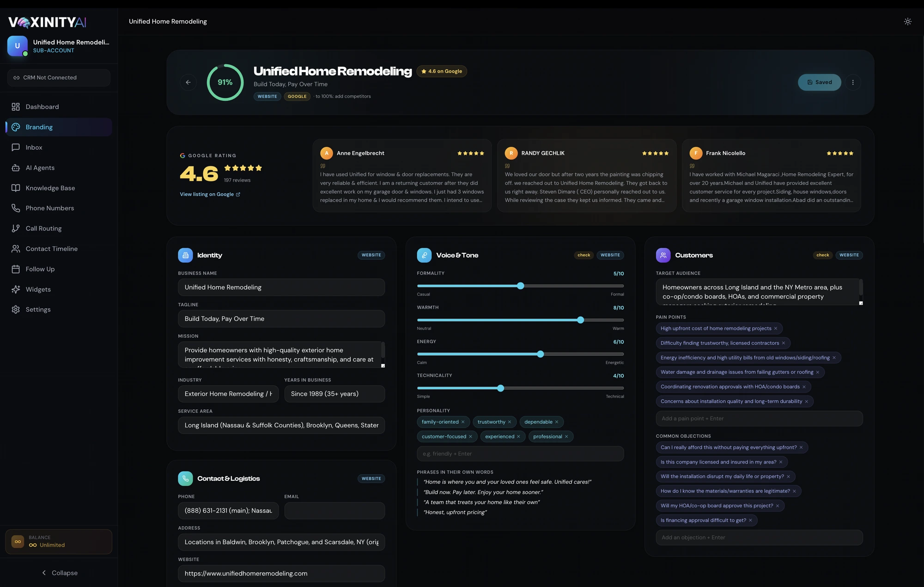Click the Customers section people icon

pos(663,255)
